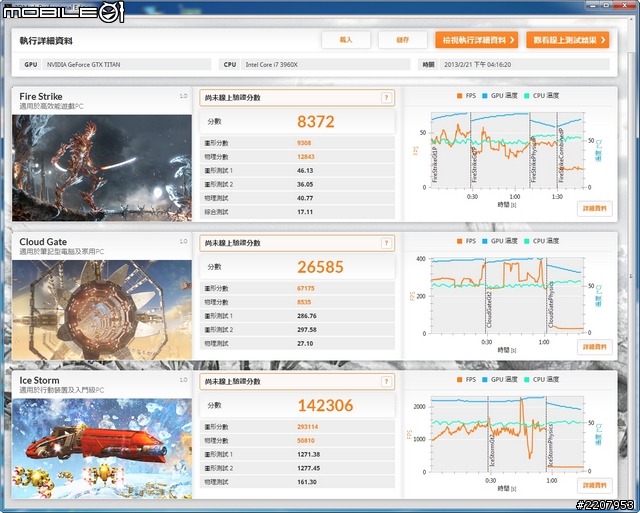Click Ice Storm value 1277.45
Image resolution: width=640 pixels, height=513 pixels.
coord(308,468)
